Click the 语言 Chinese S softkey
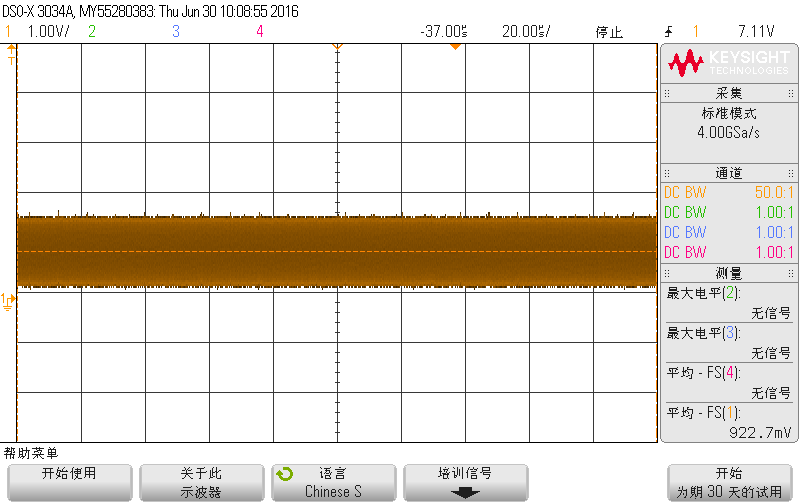 tap(334, 483)
